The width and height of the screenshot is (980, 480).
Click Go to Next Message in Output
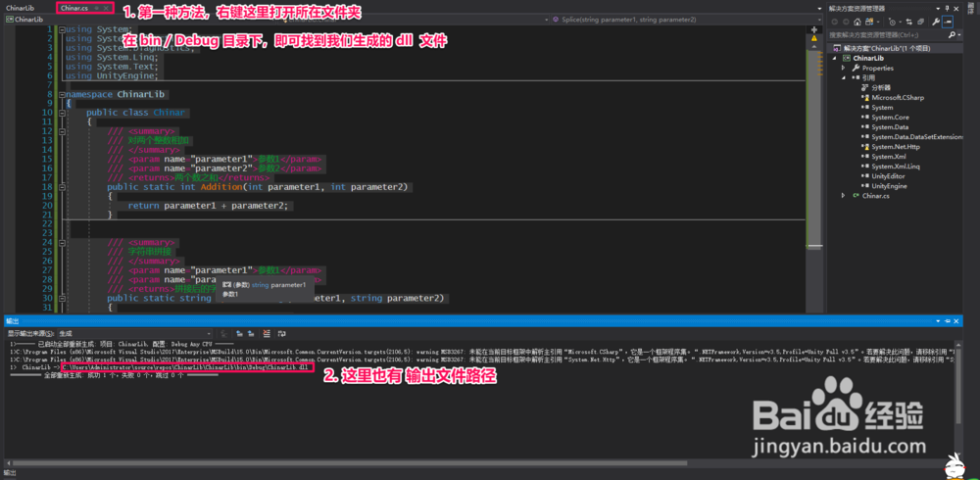point(251,334)
